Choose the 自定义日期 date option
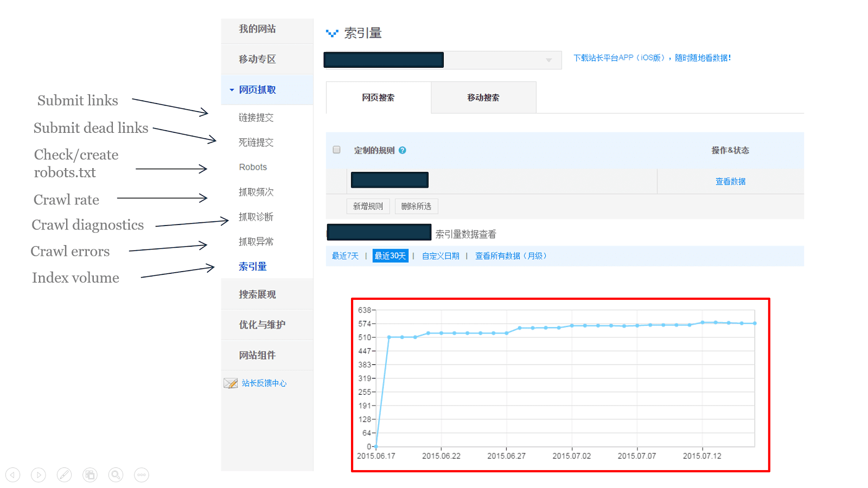 [441, 256]
